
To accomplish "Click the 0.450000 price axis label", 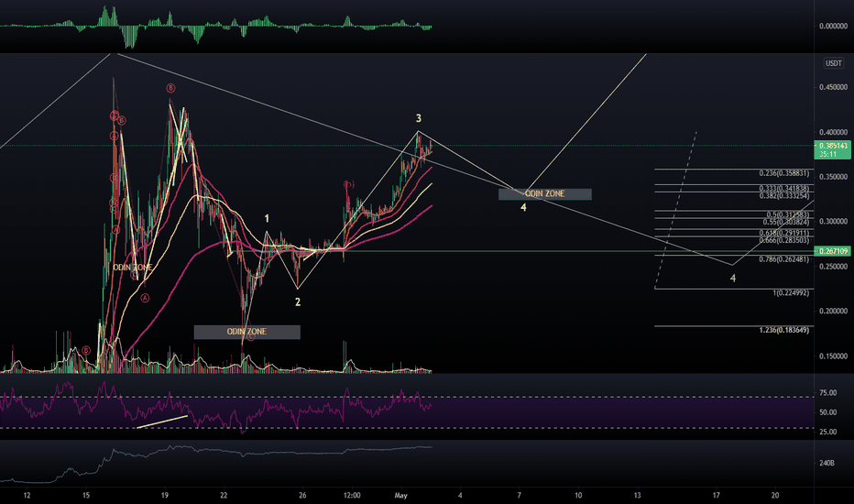I will 833,87.
